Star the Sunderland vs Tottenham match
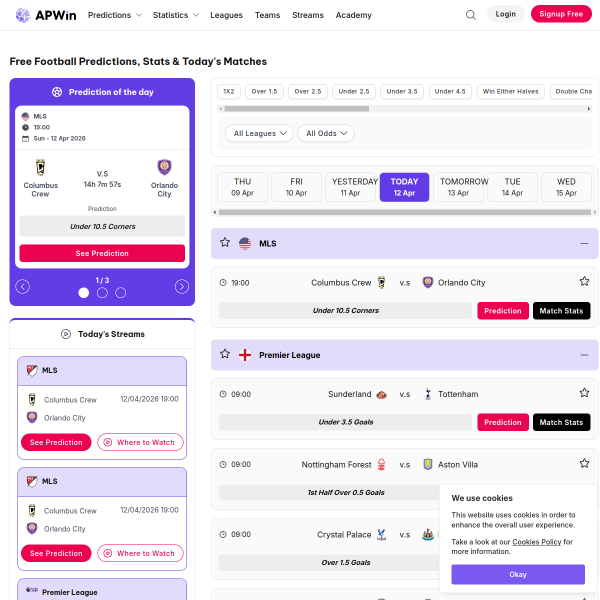 584,393
